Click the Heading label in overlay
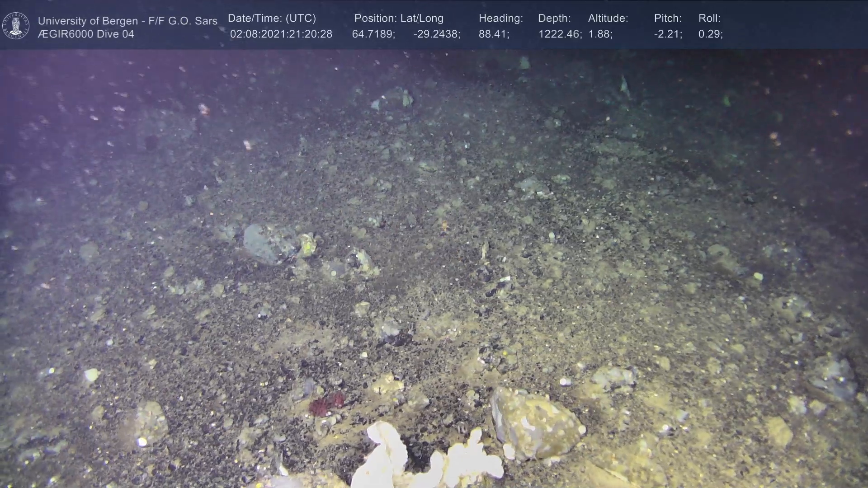Image resolution: width=868 pixels, height=488 pixels. [x=500, y=19]
